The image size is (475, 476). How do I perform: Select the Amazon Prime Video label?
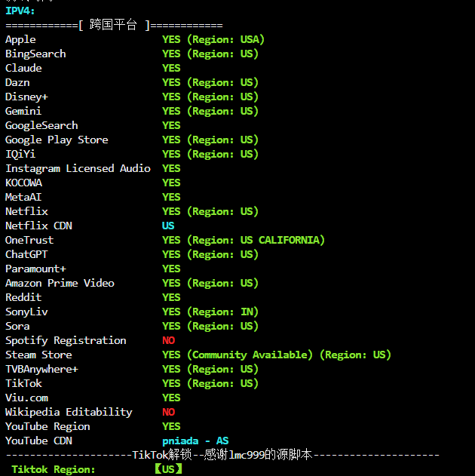[60, 283]
